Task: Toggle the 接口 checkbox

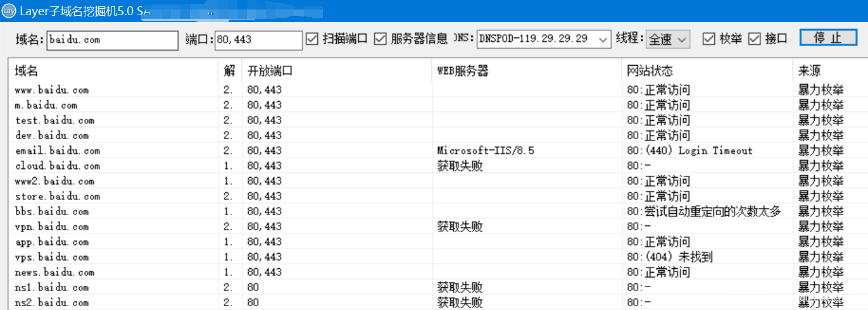Action: pyautogui.click(x=754, y=39)
